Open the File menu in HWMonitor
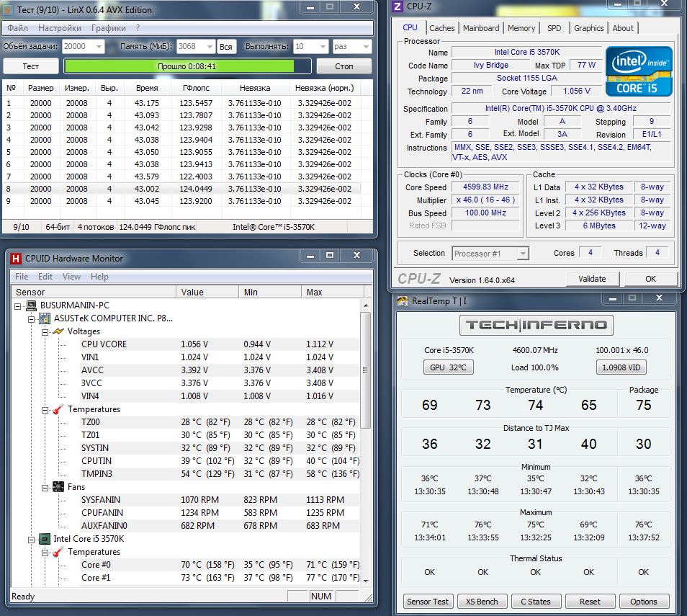The image size is (687, 616). click(x=22, y=277)
